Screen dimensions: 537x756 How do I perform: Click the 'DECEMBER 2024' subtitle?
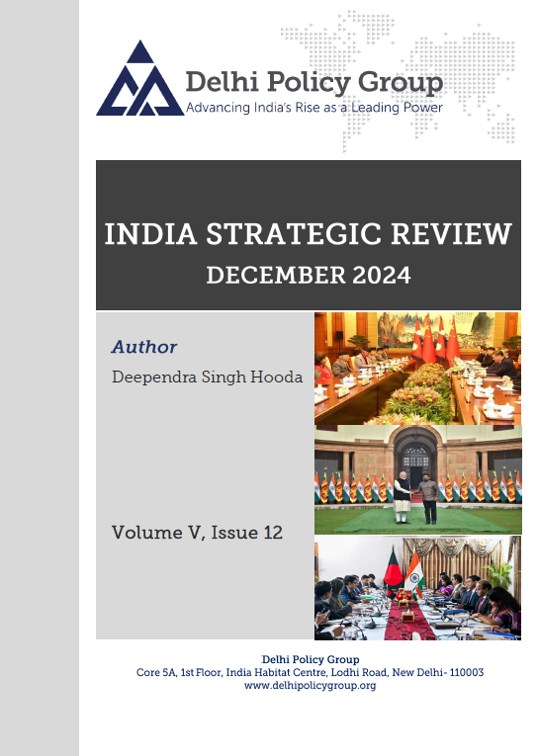tap(309, 275)
